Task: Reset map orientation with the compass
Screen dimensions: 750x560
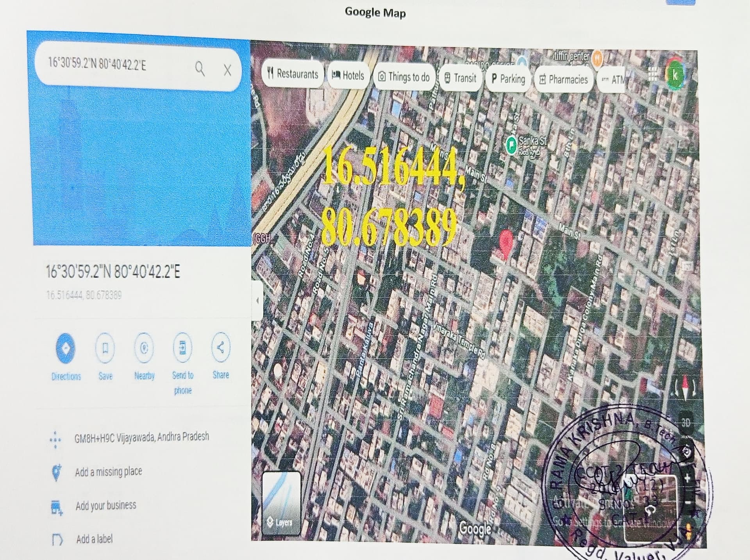Action: coord(686,388)
